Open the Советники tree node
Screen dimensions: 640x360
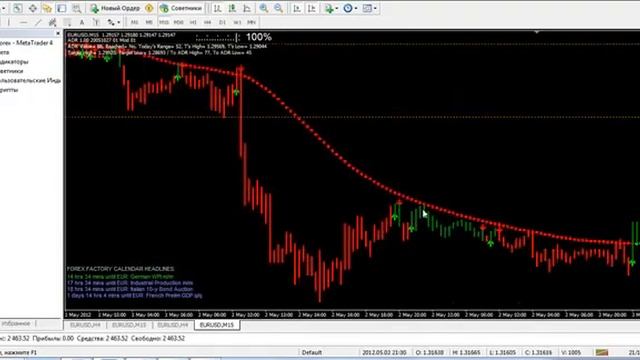click(x=11, y=71)
